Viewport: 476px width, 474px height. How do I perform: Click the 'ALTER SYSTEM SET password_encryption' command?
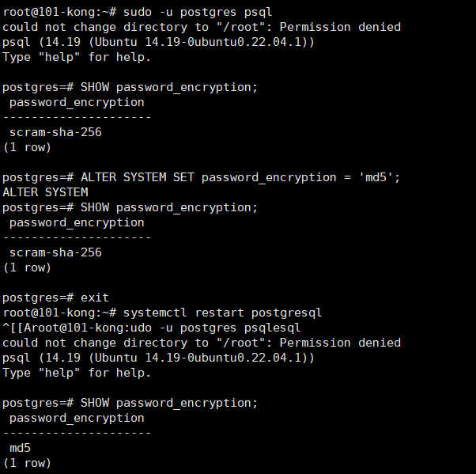[215, 177]
